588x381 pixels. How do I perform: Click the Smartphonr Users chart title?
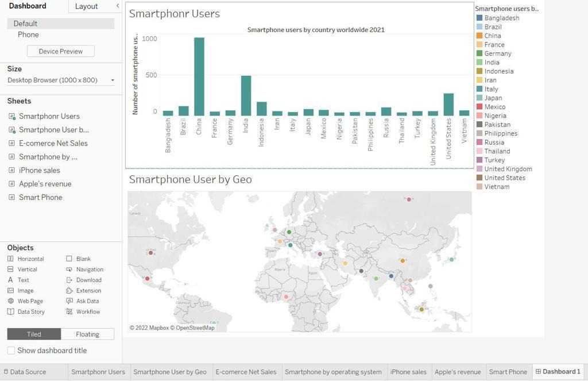click(x=175, y=14)
